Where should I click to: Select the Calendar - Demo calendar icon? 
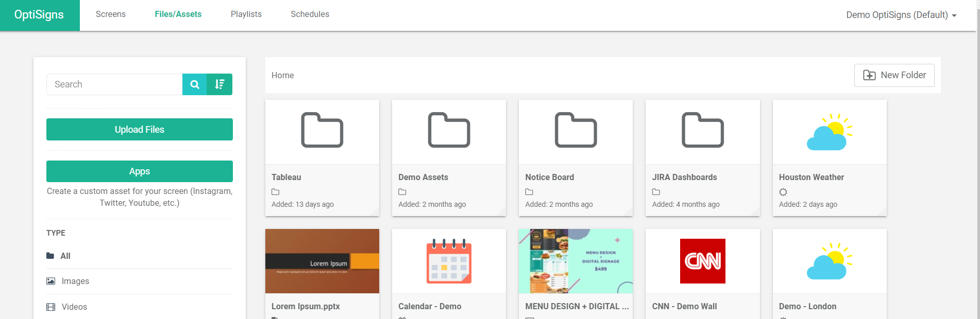click(449, 261)
